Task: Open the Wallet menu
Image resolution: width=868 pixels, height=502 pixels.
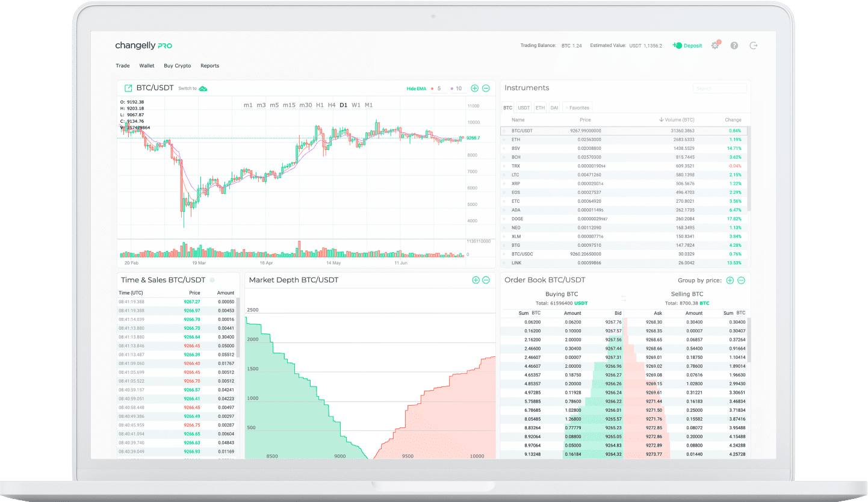Action: [x=146, y=66]
